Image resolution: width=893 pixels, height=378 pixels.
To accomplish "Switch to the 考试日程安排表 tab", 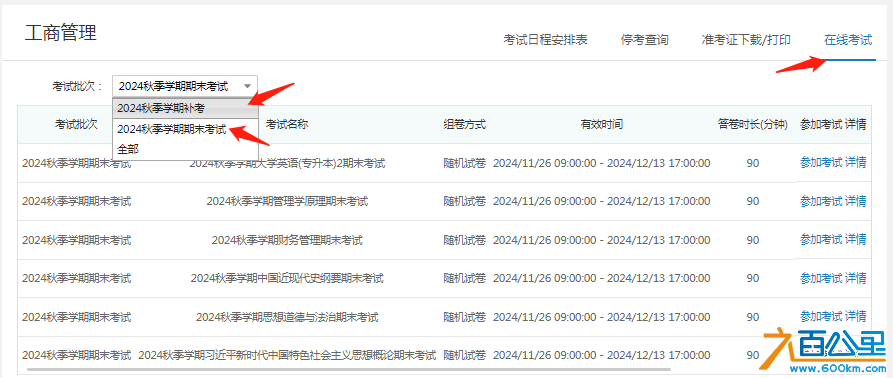I will [545, 40].
